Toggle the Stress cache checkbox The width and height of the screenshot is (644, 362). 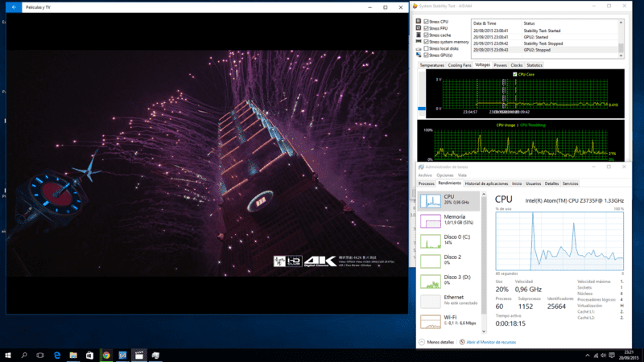tap(426, 35)
